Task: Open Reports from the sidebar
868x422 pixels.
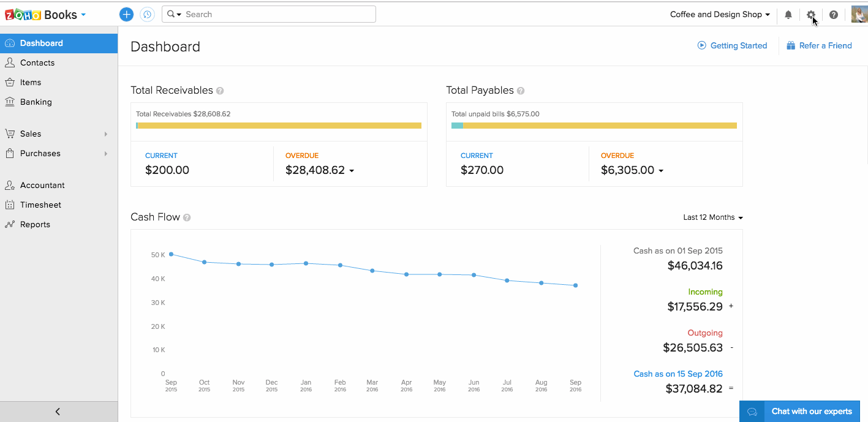Action: tap(35, 225)
